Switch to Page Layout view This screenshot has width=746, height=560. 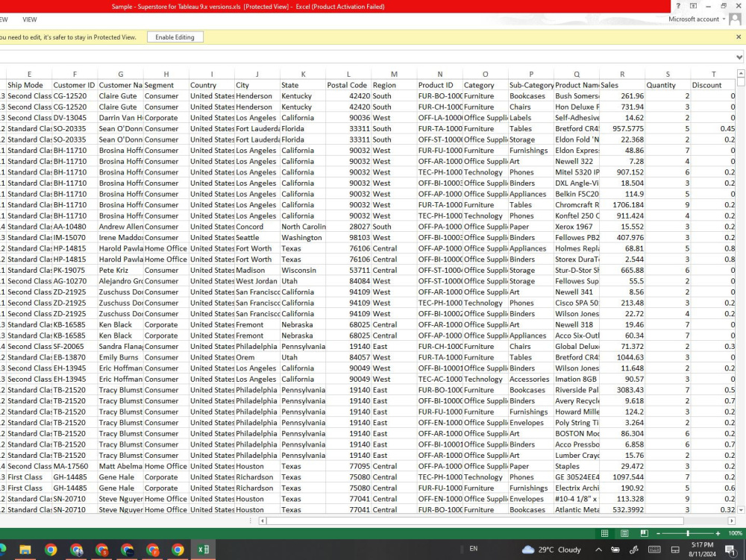click(624, 533)
